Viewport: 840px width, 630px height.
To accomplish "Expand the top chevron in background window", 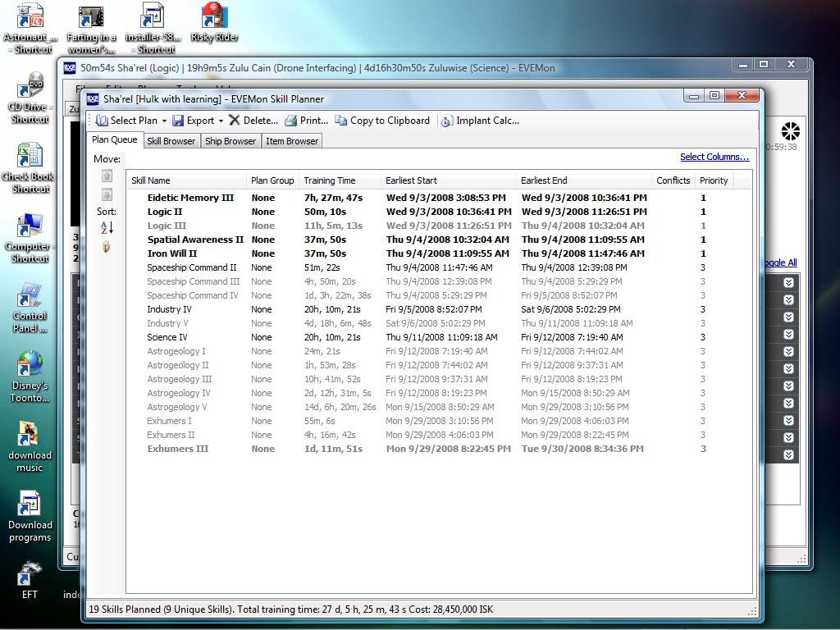I will point(788,282).
